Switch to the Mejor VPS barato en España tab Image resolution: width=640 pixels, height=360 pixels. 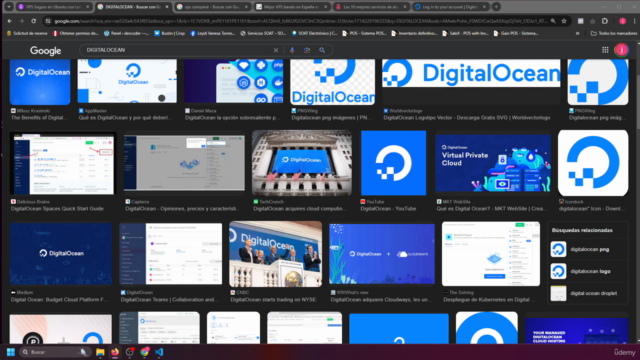291,7
